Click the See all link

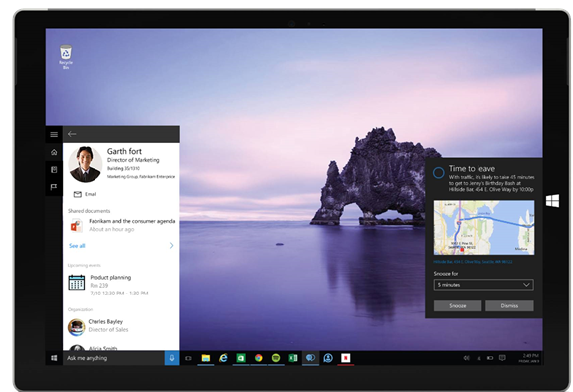pyautogui.click(x=77, y=246)
